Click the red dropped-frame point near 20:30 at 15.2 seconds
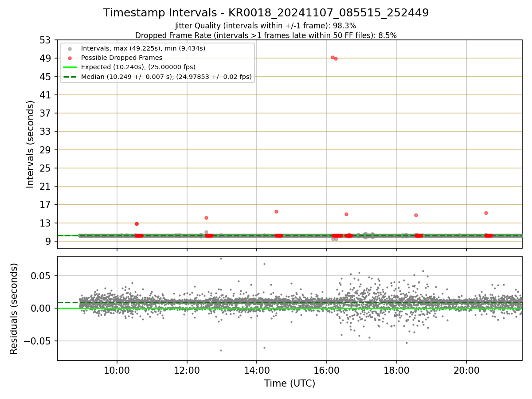 (x=486, y=213)
